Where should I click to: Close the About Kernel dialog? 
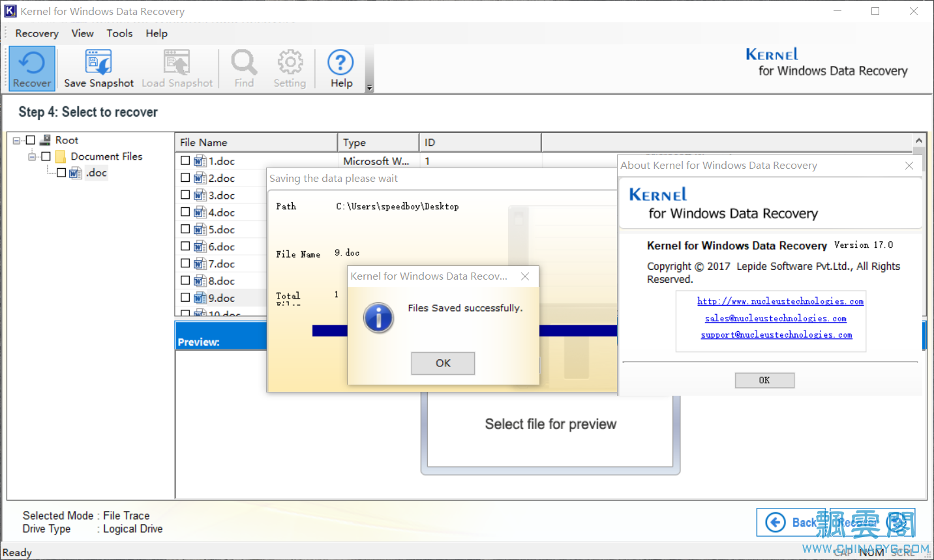click(x=909, y=166)
